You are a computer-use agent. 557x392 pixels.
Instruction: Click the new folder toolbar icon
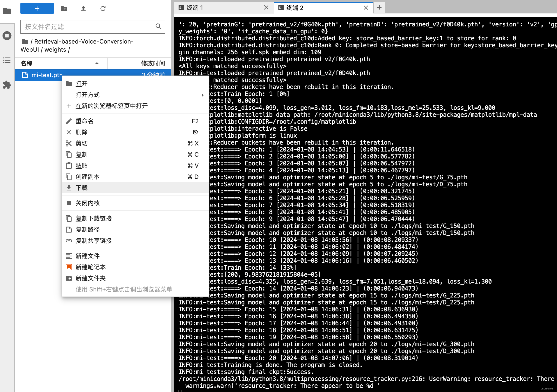[64, 9]
